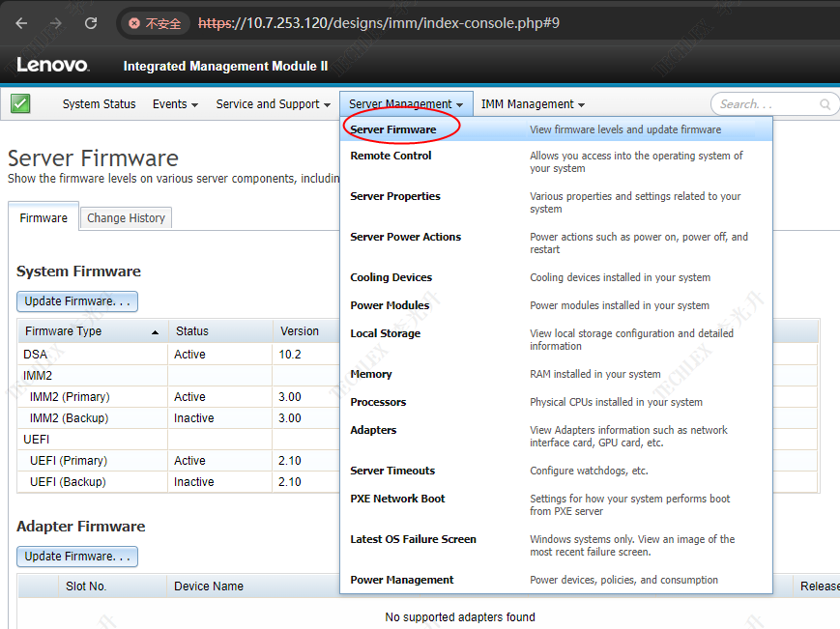Select Power Management menu entry
Viewport: 840px width, 629px height.
pyautogui.click(x=556, y=580)
